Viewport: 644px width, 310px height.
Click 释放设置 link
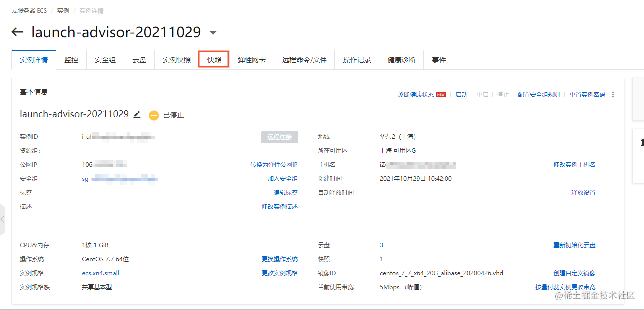583,193
